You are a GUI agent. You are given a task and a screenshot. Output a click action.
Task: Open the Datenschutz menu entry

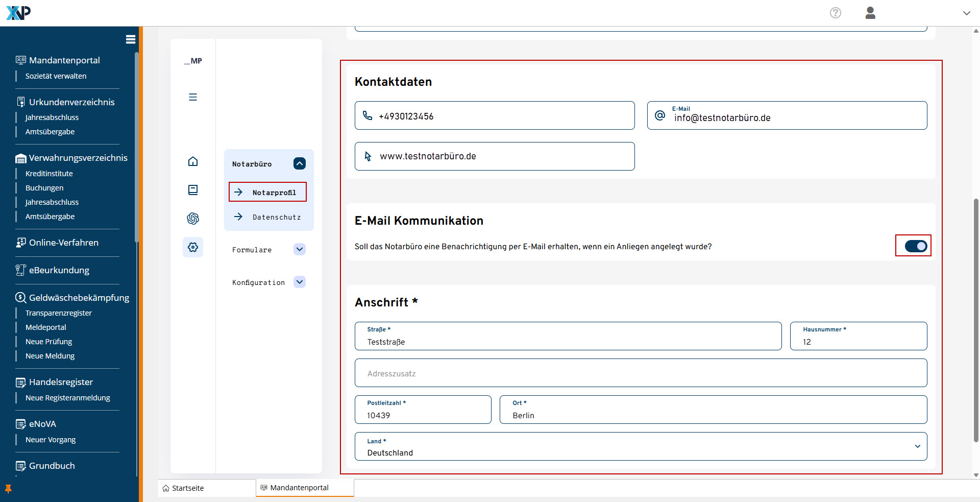point(276,217)
